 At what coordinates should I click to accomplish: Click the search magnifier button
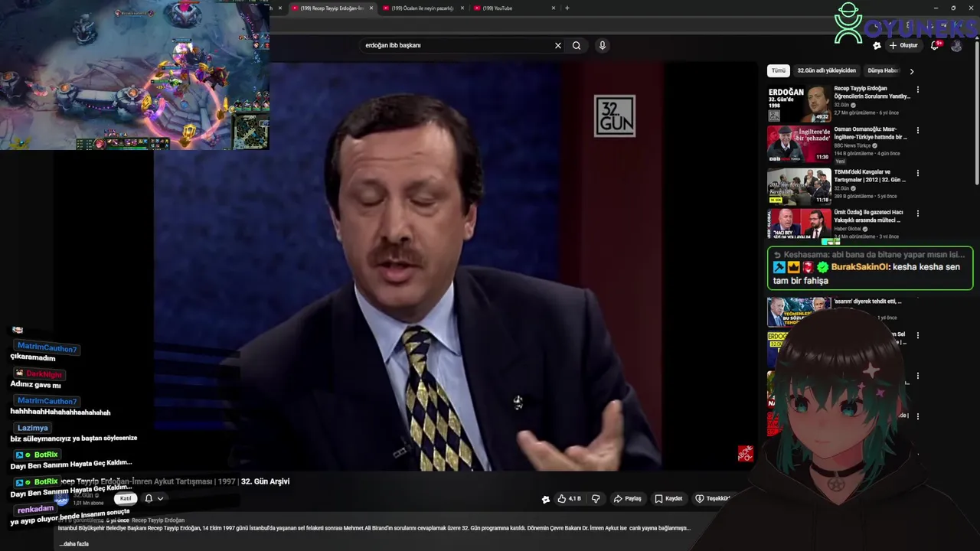(577, 45)
